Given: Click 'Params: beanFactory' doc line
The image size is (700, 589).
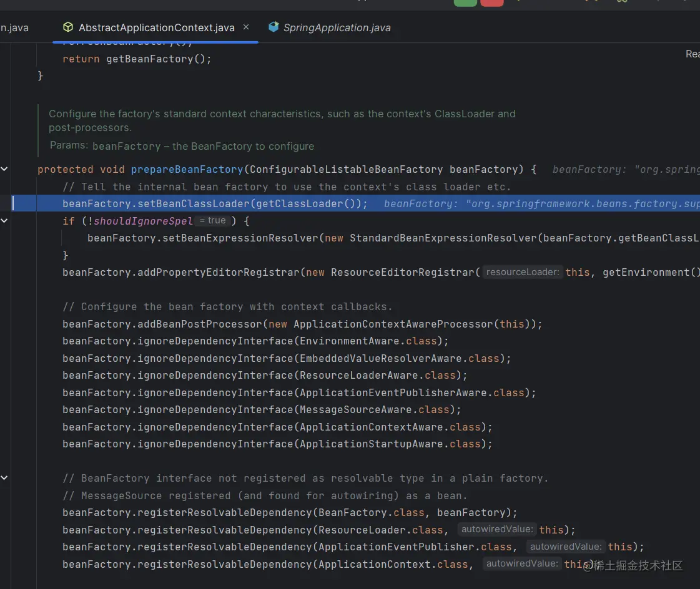Looking at the screenshot, I should point(182,146).
